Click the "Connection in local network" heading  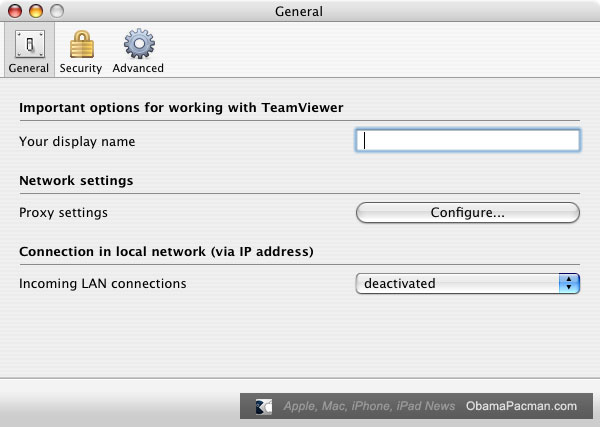(x=166, y=251)
